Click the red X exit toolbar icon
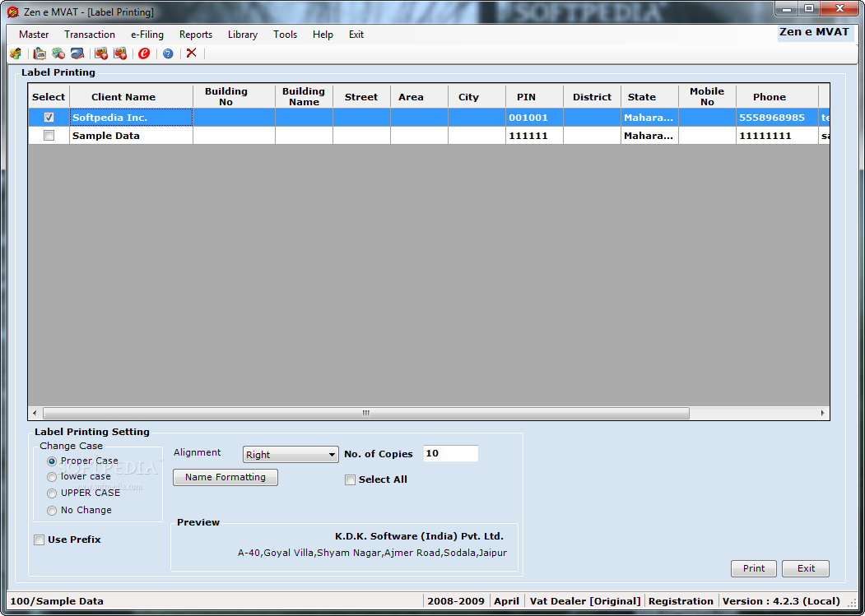Image resolution: width=865 pixels, height=616 pixels. 192,53
